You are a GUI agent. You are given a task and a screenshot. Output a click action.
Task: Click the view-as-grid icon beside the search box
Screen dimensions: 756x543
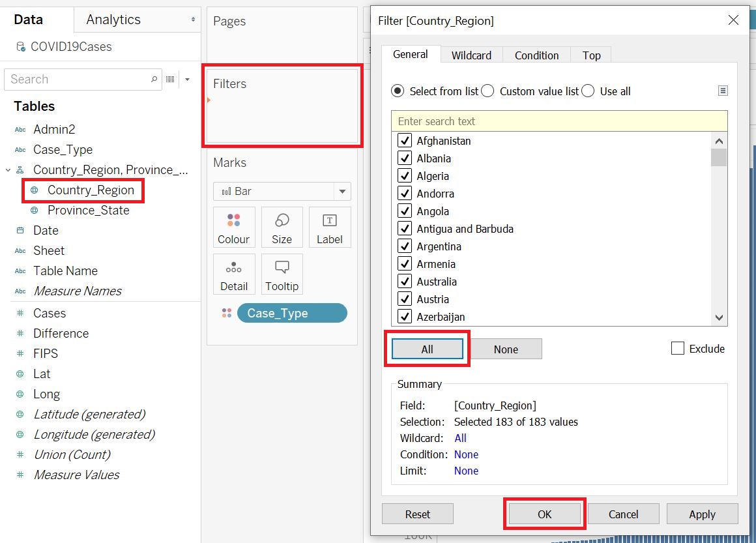(171, 79)
